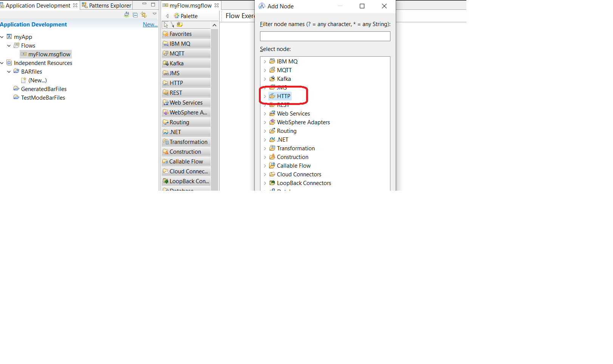Expand MQTT in the Add Node list
This screenshot has height=364, width=613.
pos(265,70)
